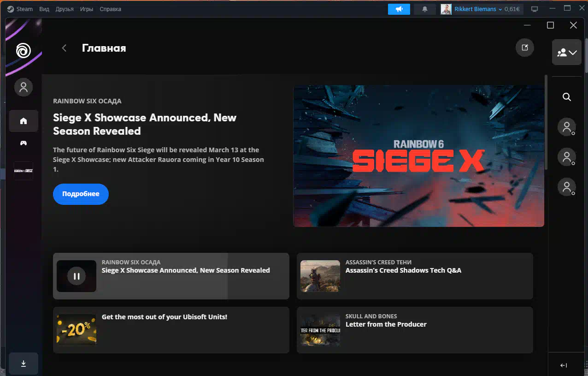Click the pop-out window icon in header
Screen dimensions: 588x376
click(x=524, y=48)
